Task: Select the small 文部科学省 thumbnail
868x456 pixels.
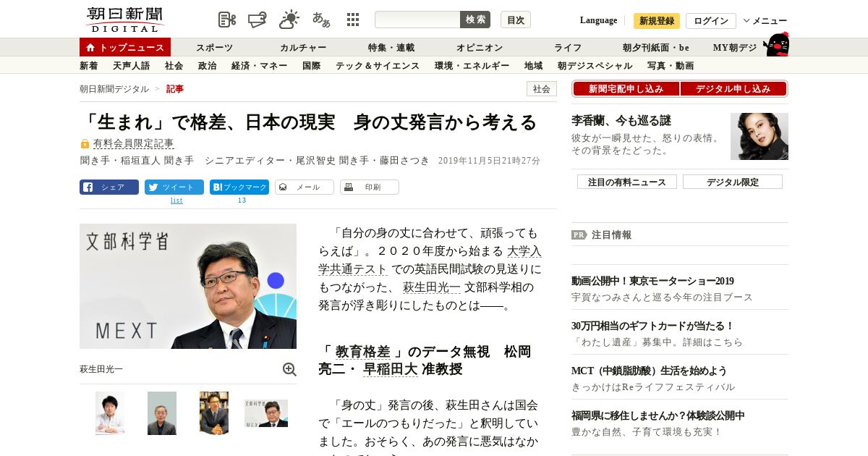Action: point(266,413)
